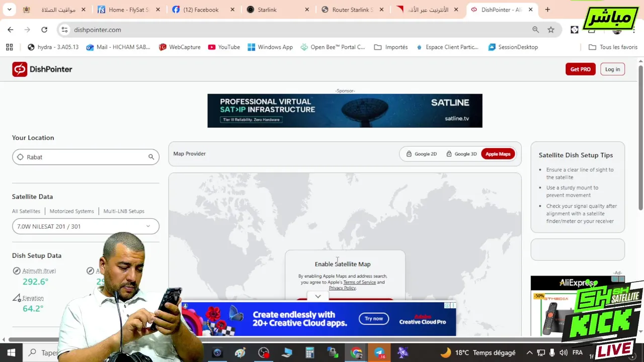Select the Apple Maps provider
The width and height of the screenshot is (644, 362).
coord(498,154)
